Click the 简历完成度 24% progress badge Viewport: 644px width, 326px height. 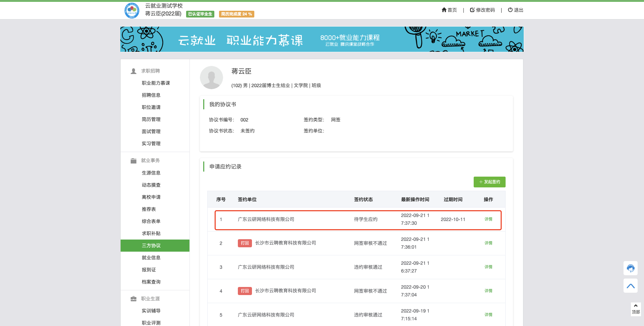click(237, 14)
